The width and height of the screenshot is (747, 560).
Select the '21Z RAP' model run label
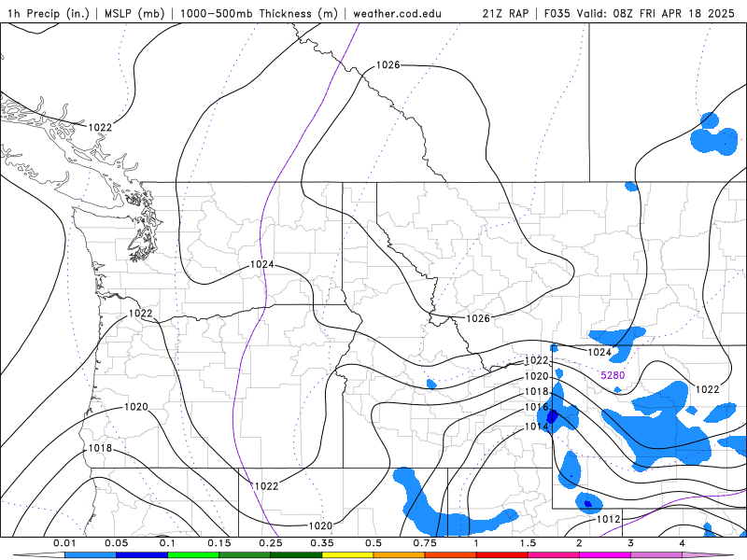pyautogui.click(x=505, y=13)
